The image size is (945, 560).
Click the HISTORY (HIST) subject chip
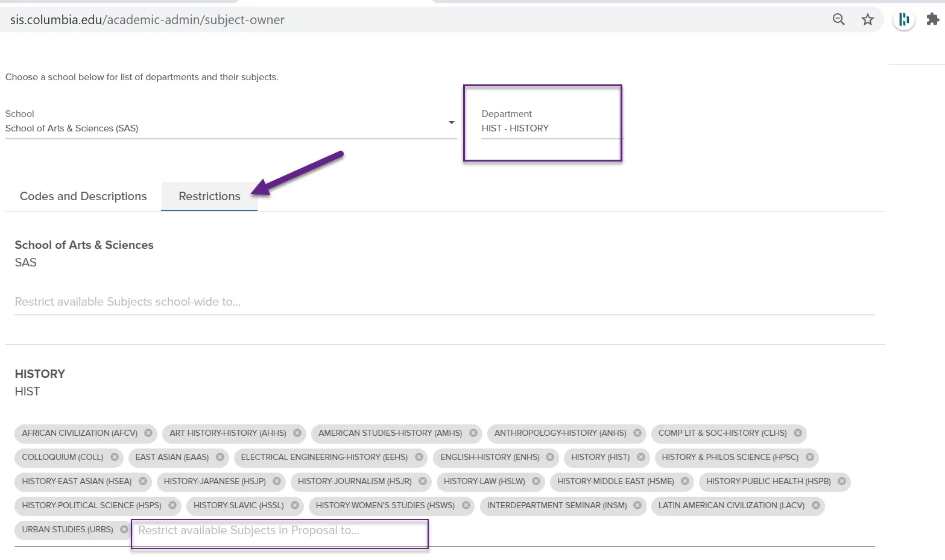click(x=600, y=457)
